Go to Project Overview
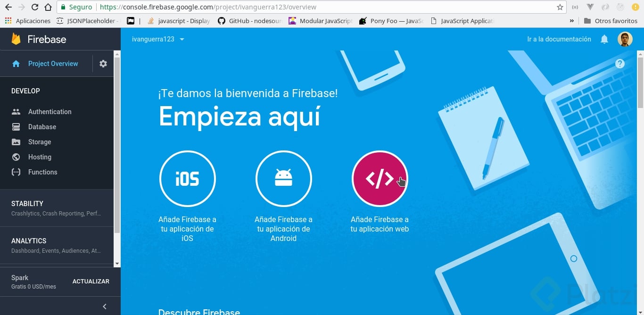 pyautogui.click(x=46, y=64)
